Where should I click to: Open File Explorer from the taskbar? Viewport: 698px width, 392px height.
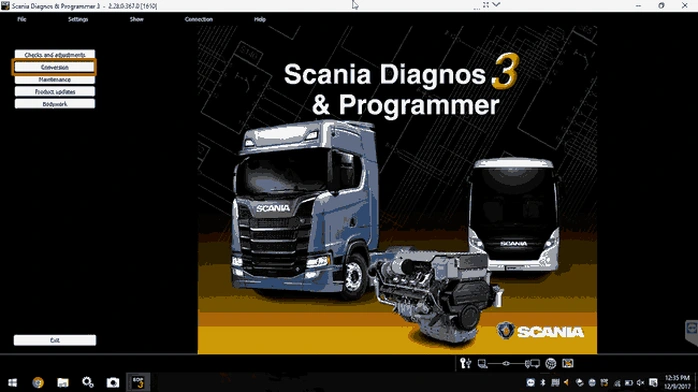[63, 383]
